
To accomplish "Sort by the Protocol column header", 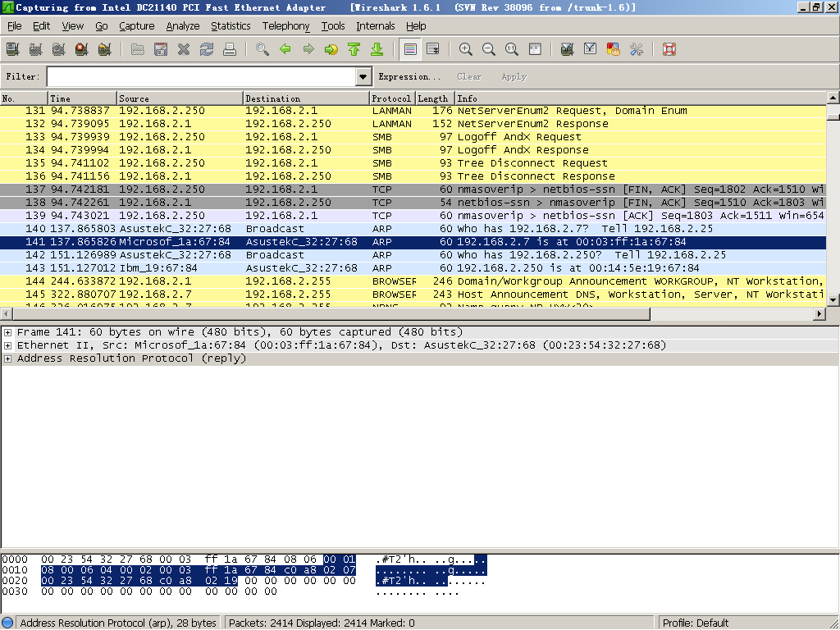I will coord(393,98).
